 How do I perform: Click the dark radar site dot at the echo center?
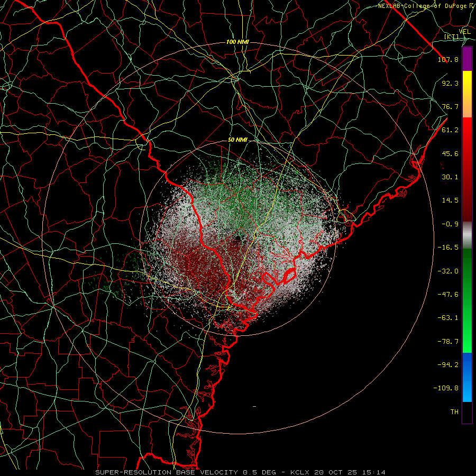[x=237, y=237]
